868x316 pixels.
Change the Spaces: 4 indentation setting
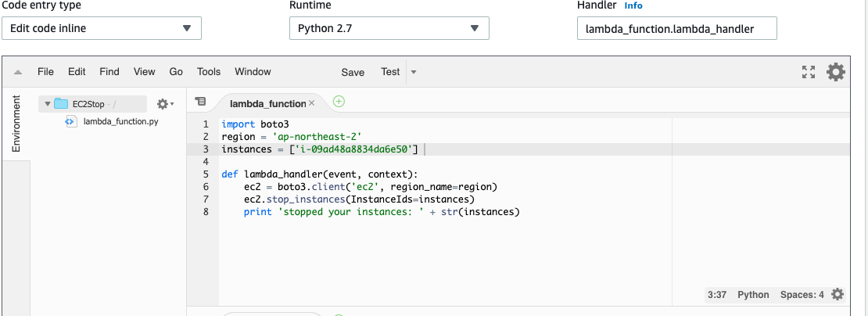(x=802, y=295)
